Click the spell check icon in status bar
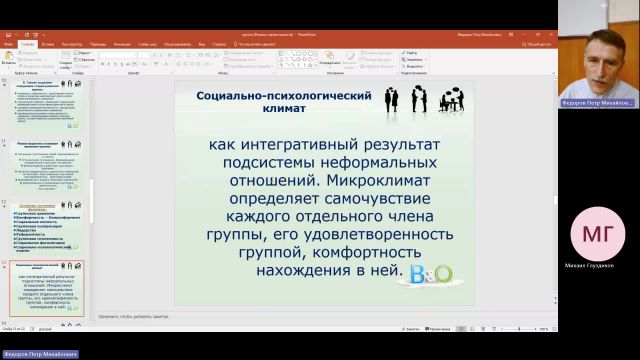The image size is (640, 360). (32, 329)
